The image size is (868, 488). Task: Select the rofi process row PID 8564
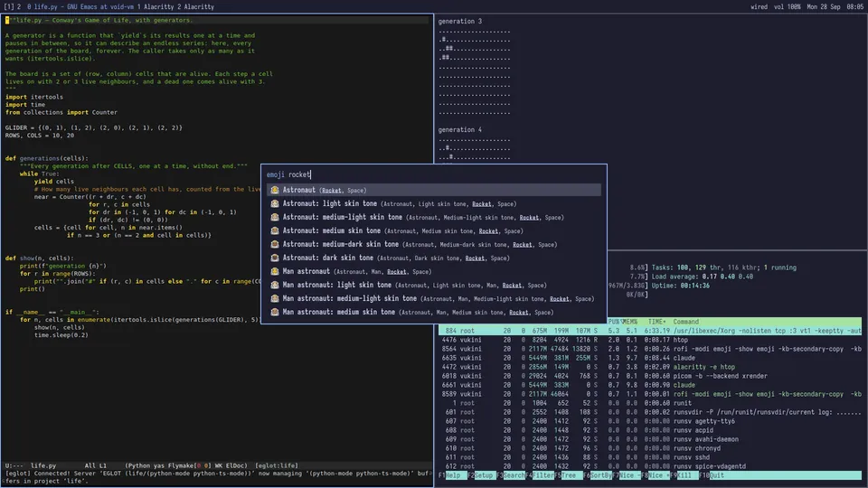click(x=650, y=349)
